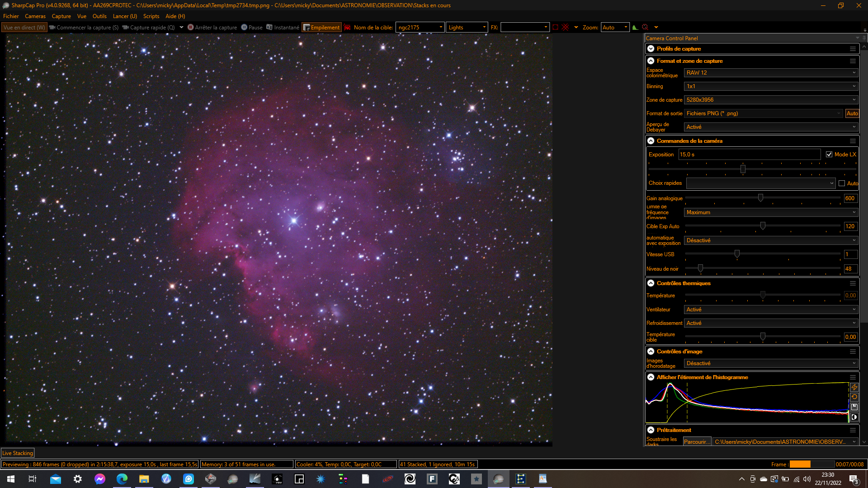
Task: Click the Pause capture button
Action: [x=252, y=28]
